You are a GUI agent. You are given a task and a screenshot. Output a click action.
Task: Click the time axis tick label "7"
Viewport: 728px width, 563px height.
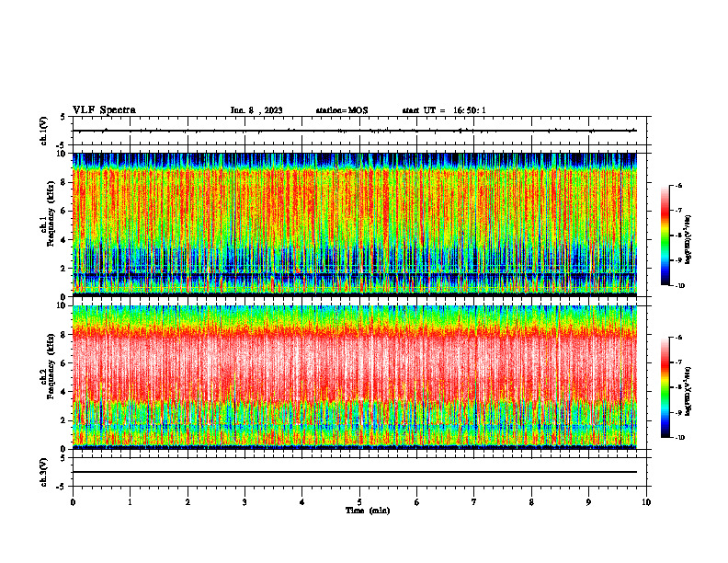tap(474, 502)
